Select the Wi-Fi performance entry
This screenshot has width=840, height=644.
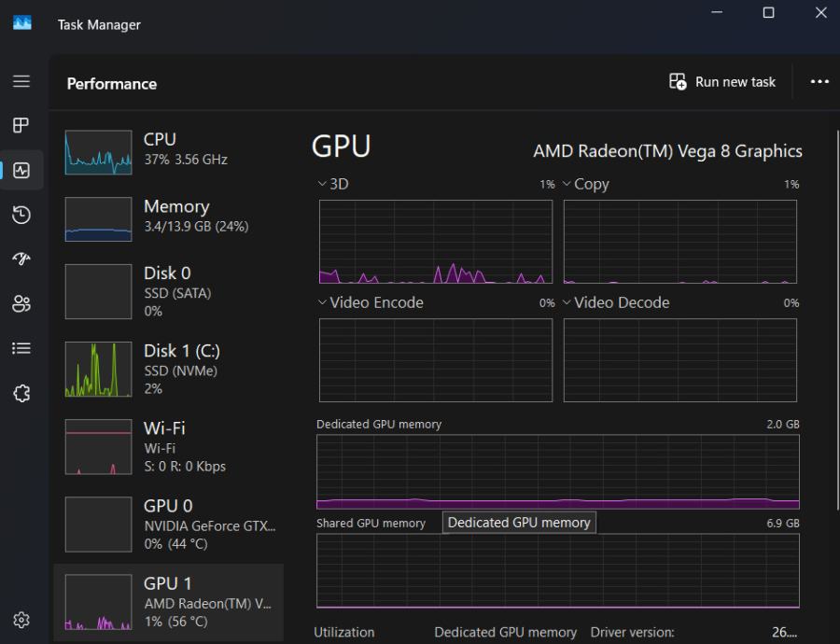pos(168,446)
